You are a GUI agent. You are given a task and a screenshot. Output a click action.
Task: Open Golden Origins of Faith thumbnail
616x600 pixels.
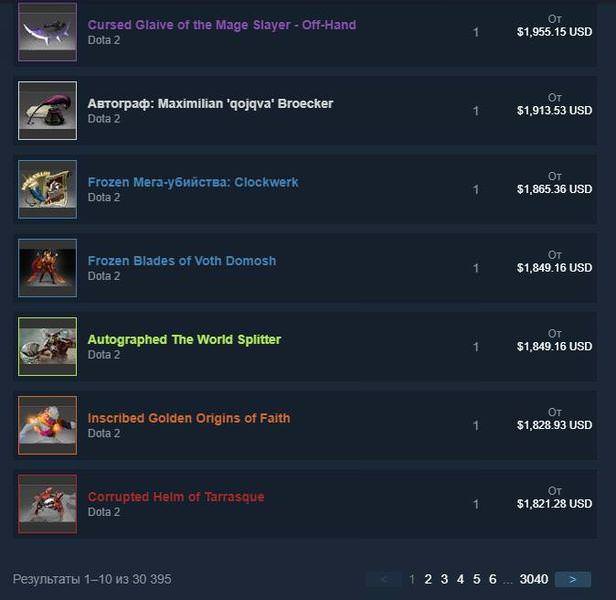pos(48,425)
